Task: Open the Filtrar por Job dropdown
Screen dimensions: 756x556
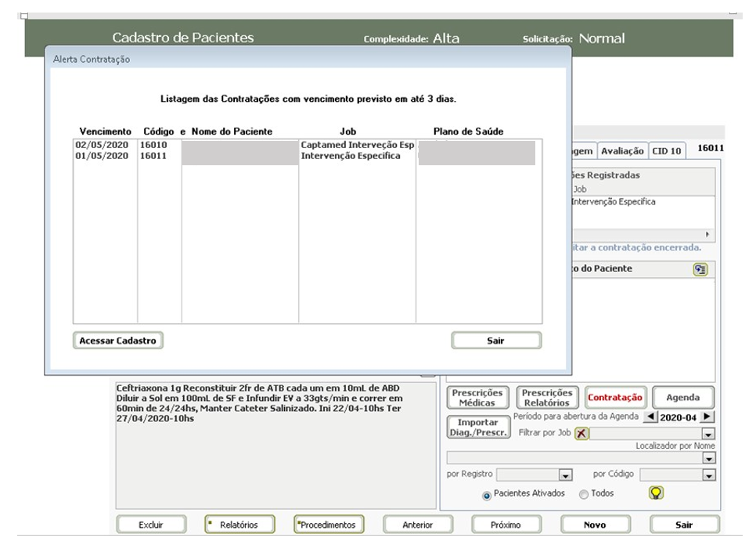Action: point(708,434)
